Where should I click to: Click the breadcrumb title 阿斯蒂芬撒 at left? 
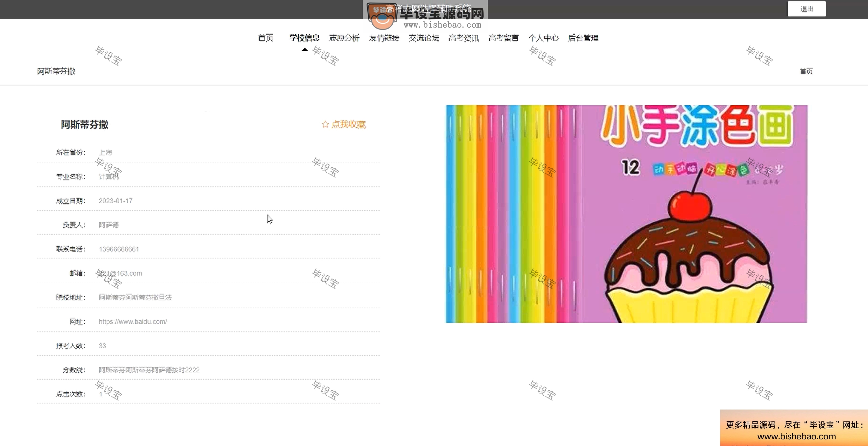tap(56, 71)
